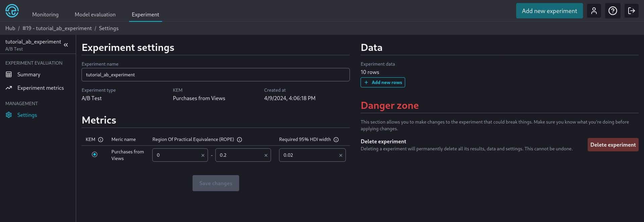Viewport: 644px width, 222px height.
Task: Show info for Region Of Practical Equivalence
Action: (x=239, y=140)
